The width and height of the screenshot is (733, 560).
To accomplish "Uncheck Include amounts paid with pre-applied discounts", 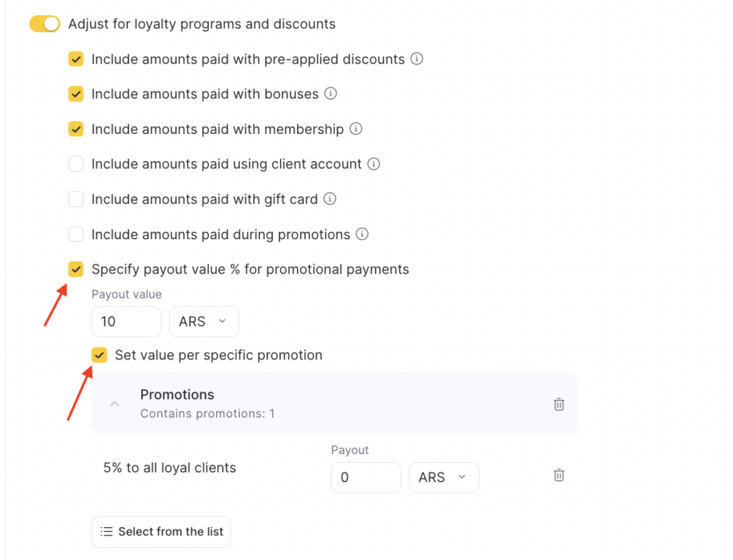I will (76, 59).
